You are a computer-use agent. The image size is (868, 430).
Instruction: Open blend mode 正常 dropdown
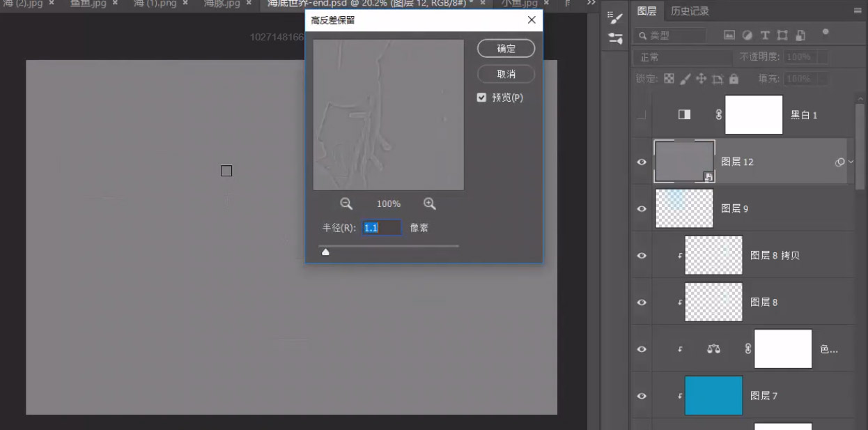click(683, 57)
